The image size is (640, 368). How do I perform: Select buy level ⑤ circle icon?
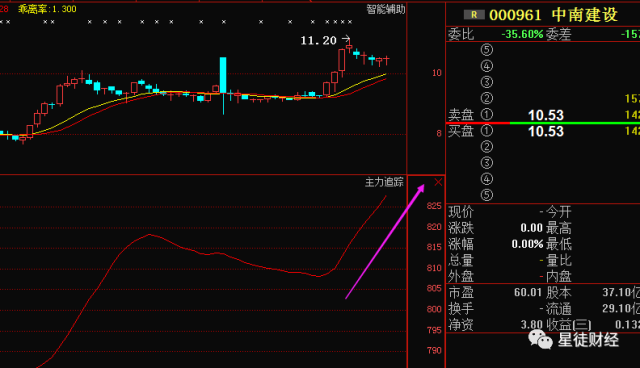[x=487, y=195]
